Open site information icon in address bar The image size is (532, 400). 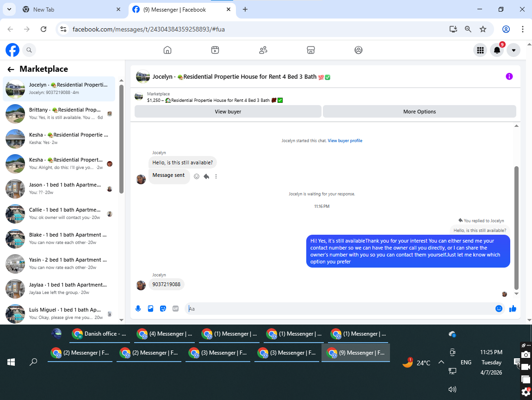pyautogui.click(x=63, y=29)
